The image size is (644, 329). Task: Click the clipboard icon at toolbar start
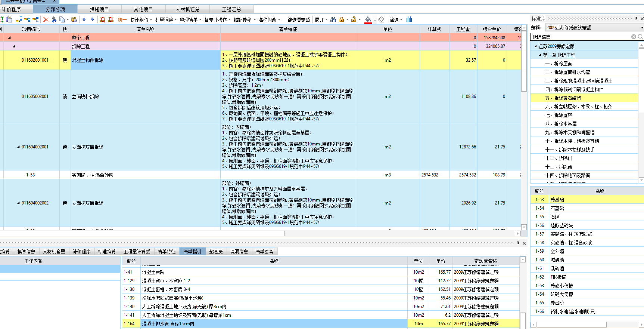[9, 19]
